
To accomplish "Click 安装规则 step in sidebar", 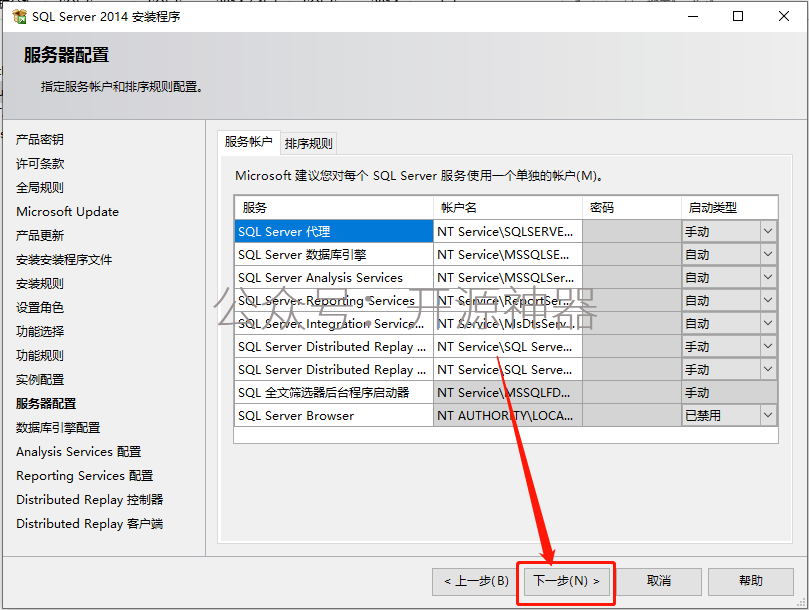I will [40, 283].
